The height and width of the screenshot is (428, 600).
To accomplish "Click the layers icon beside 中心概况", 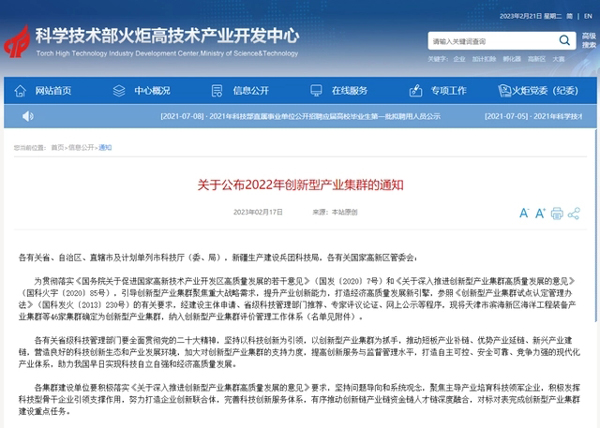I will click(x=119, y=91).
